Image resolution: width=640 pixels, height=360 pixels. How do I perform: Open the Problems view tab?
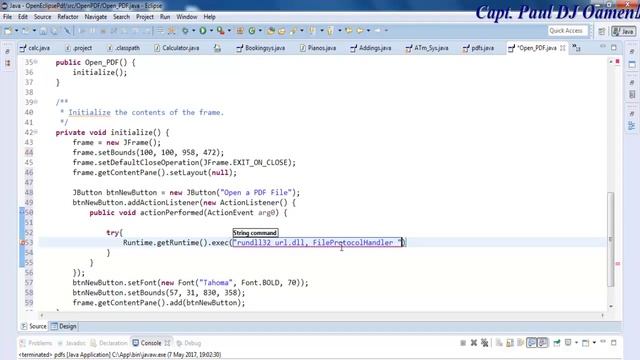tap(36, 343)
